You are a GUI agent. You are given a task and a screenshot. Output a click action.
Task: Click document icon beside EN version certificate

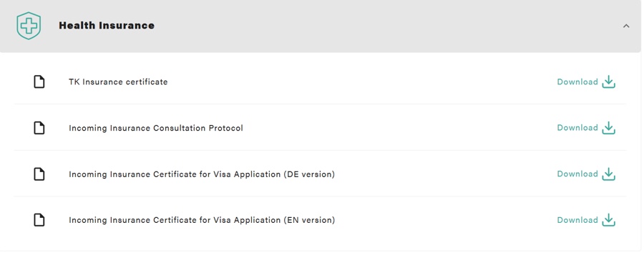coord(39,221)
